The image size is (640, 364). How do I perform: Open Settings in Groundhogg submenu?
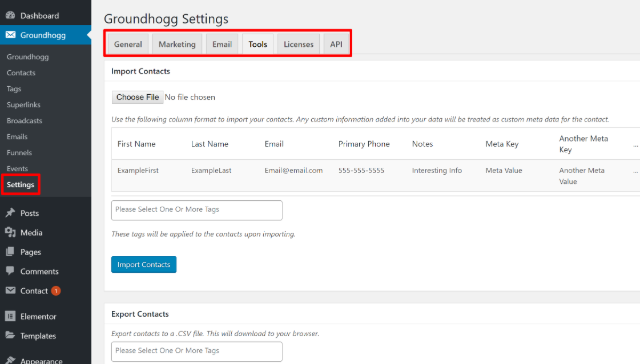point(20,184)
